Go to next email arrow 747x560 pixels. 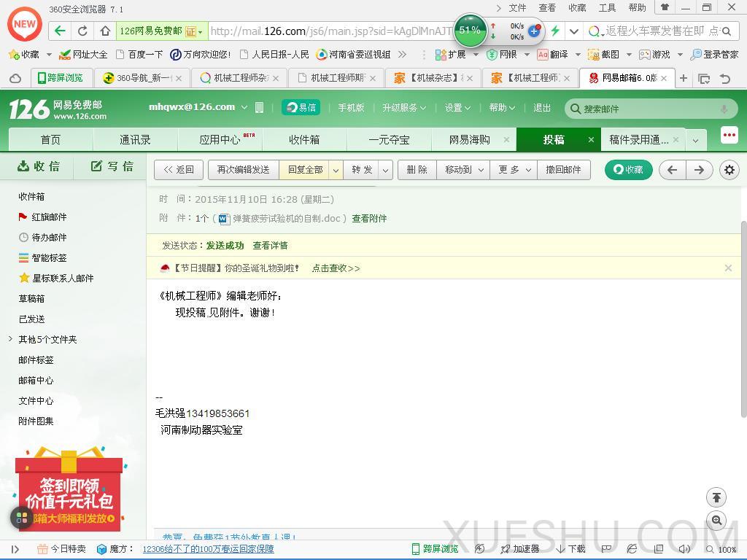[699, 170]
